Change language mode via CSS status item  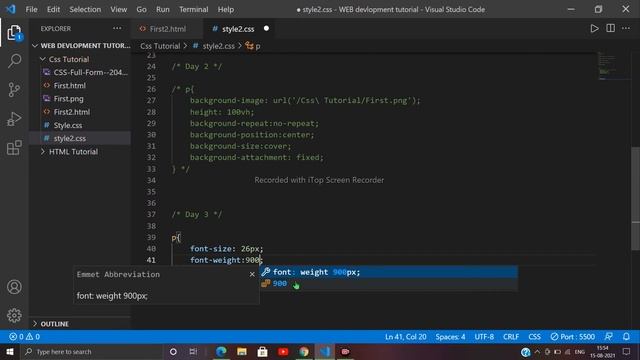[x=534, y=337]
